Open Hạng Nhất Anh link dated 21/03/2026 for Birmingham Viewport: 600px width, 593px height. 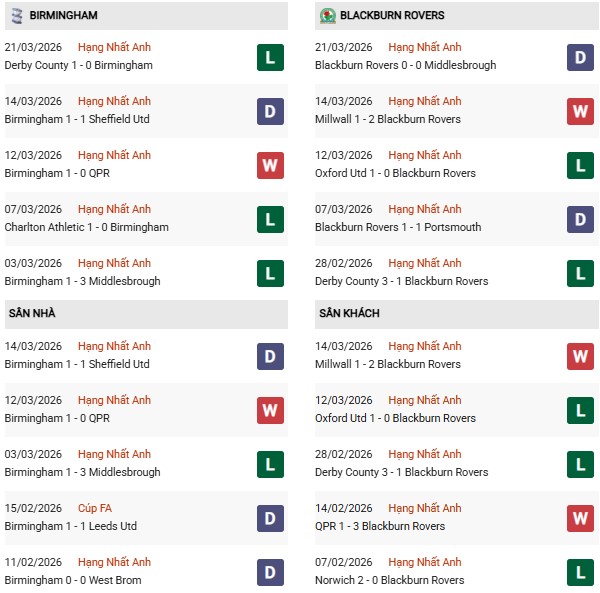pos(114,47)
